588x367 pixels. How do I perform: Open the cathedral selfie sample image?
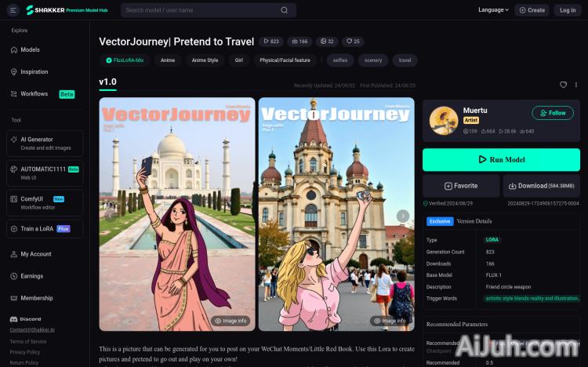point(336,214)
